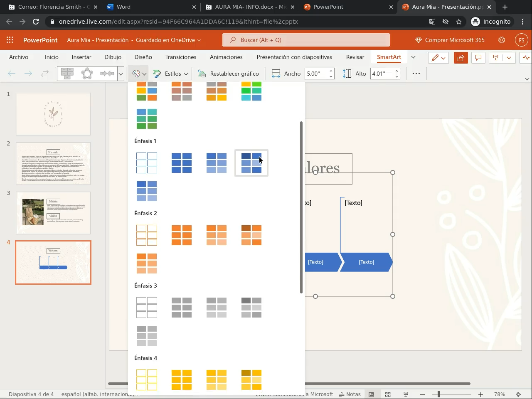Viewport: 532px width, 399px height.
Task: Fit slide to window icon
Action: coord(518,394)
